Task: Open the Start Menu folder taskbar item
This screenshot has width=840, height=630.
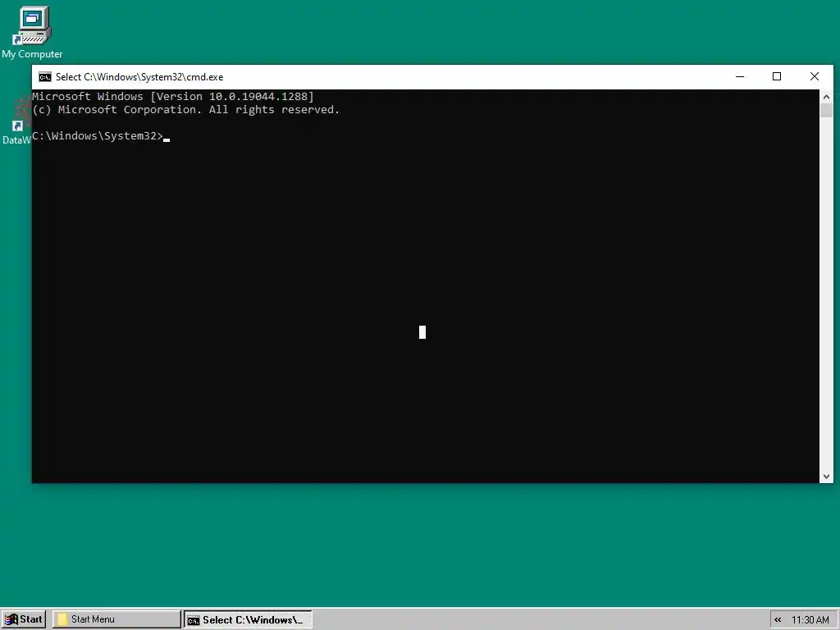Action: pos(116,619)
